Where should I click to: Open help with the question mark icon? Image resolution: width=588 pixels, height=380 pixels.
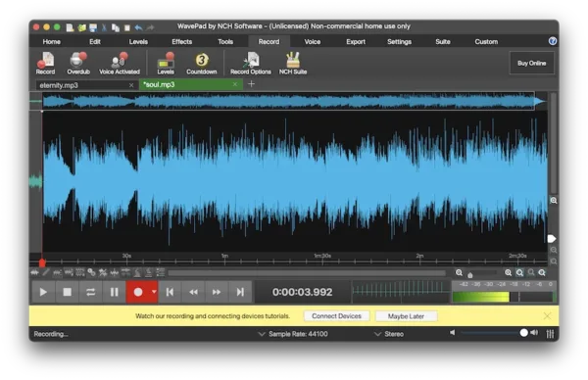[553, 41]
